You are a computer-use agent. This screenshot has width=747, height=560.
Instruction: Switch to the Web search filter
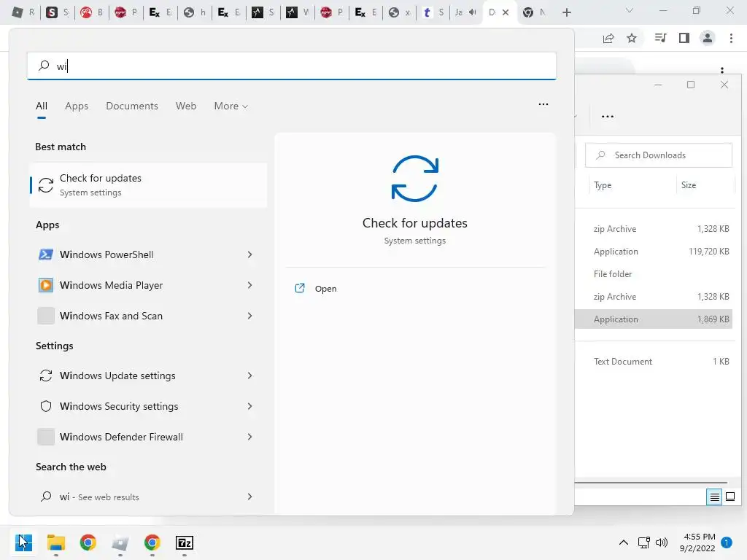tap(186, 106)
